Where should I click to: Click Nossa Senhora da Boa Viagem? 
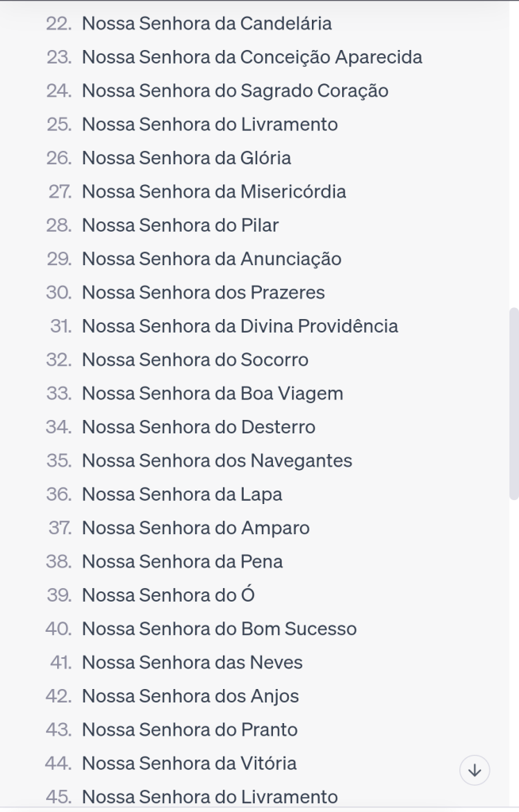pyautogui.click(x=213, y=393)
